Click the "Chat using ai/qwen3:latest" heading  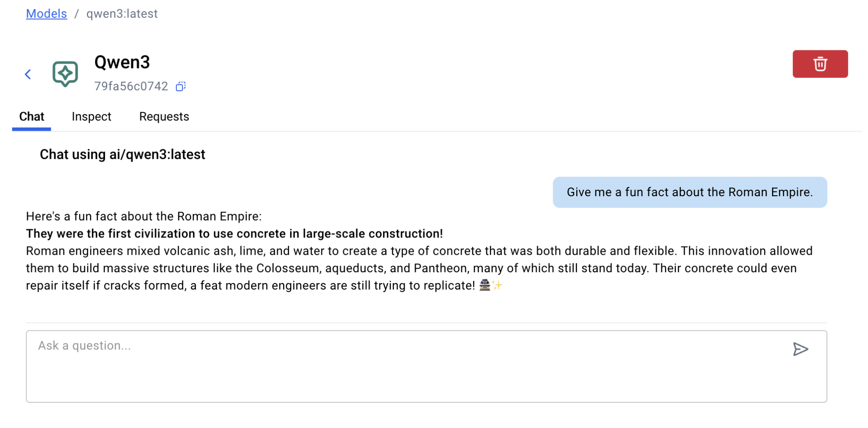click(122, 155)
